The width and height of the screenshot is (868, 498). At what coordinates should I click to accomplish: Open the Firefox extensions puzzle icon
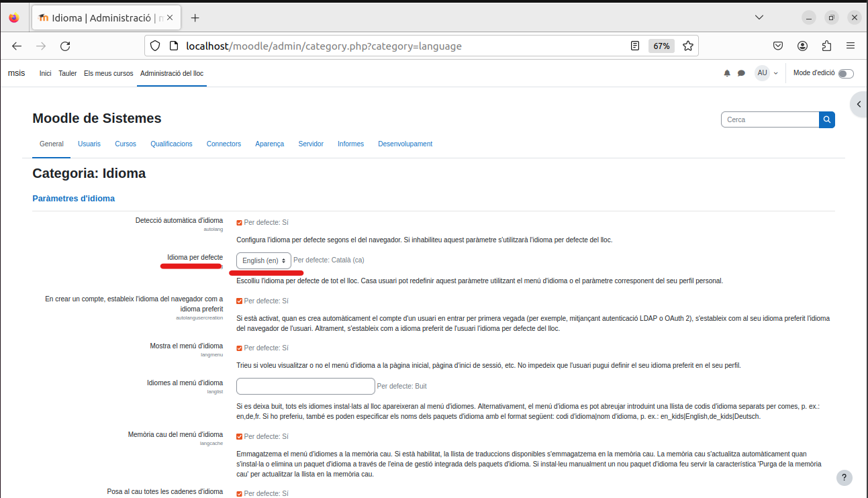tap(826, 46)
